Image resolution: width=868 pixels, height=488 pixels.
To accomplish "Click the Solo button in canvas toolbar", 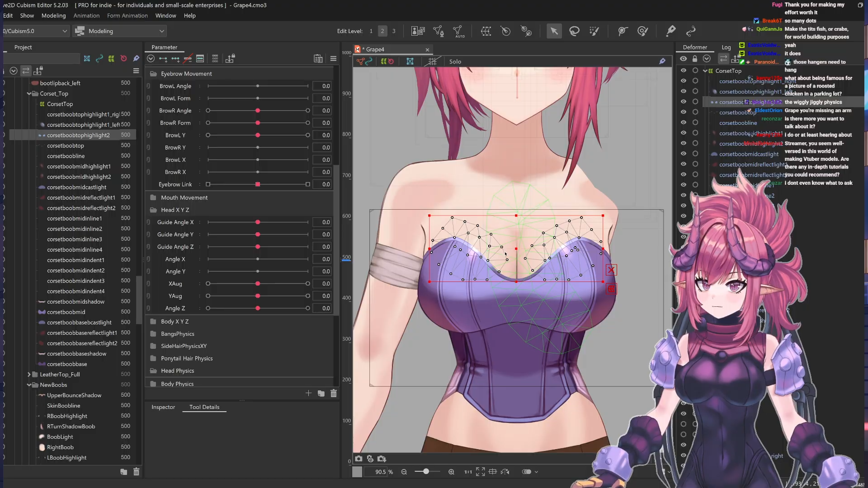I will [455, 61].
